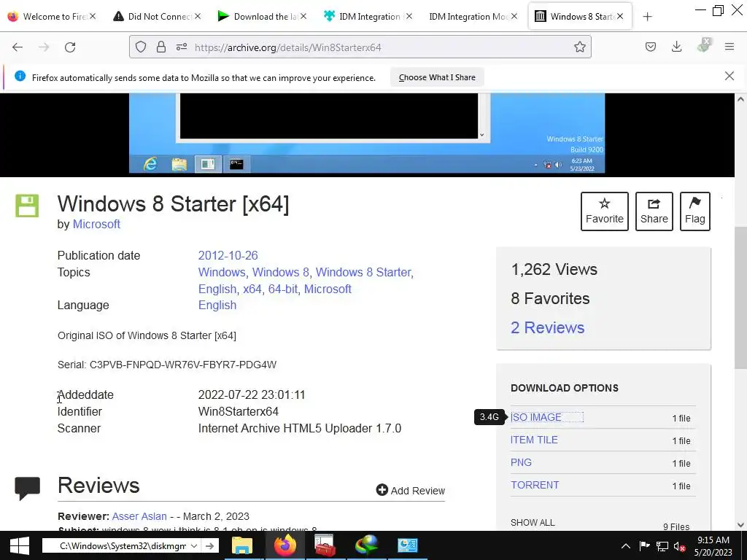The image size is (747, 560).
Task: Close the Did Not Connect tab
Action: [x=198, y=17]
